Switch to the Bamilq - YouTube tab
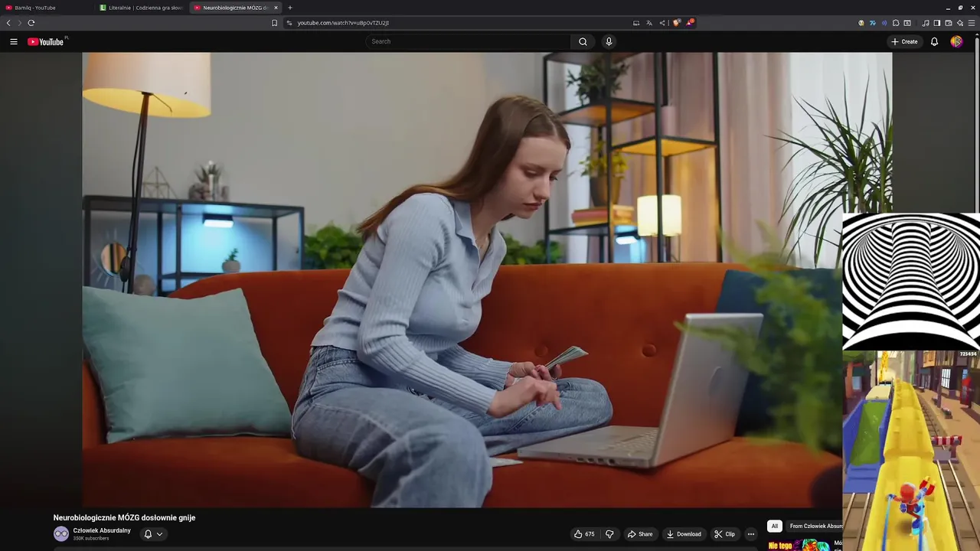 pyautogui.click(x=46, y=8)
